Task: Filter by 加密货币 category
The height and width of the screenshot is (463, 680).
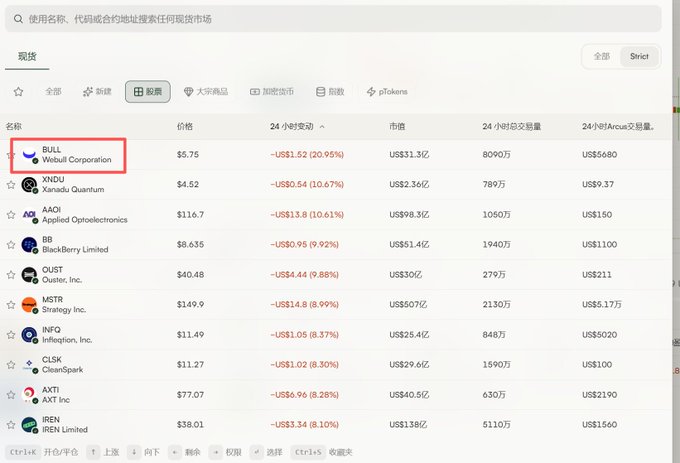Action: (x=271, y=91)
